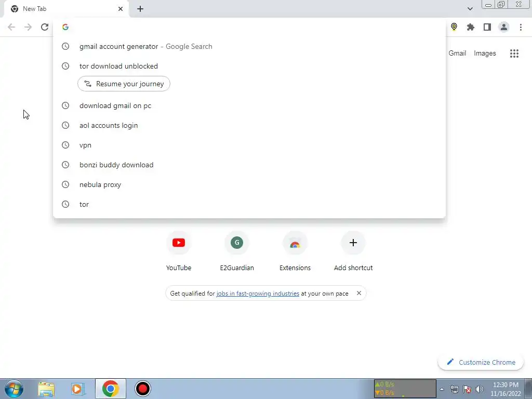
Task: Click the volume speaker tray icon
Action: (x=480, y=389)
